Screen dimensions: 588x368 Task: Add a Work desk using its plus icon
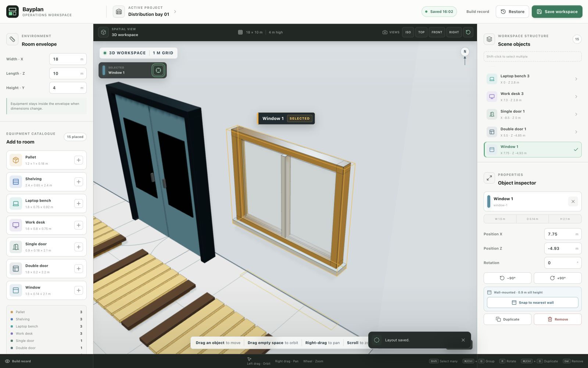pos(79,225)
